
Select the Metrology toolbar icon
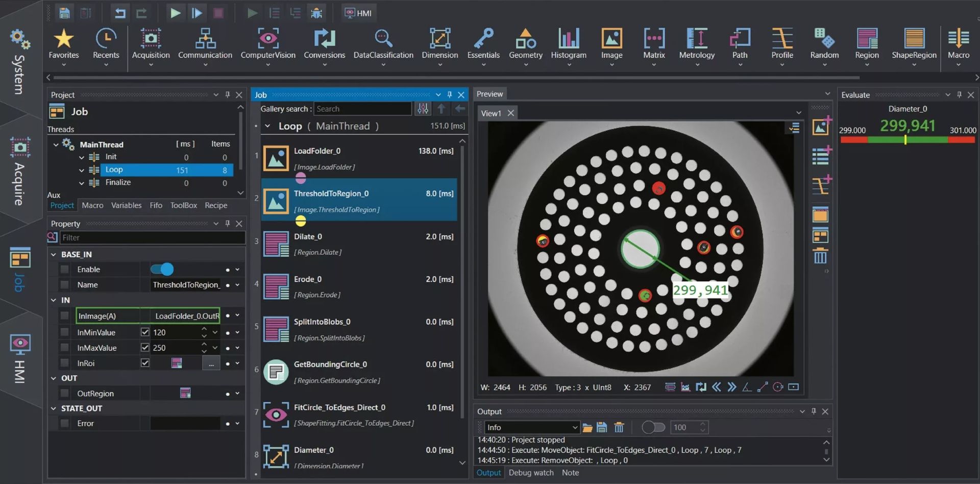click(x=696, y=44)
